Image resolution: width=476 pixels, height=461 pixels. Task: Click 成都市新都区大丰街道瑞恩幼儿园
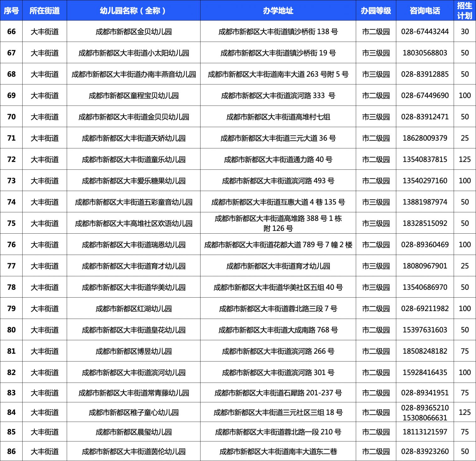pyautogui.click(x=134, y=245)
